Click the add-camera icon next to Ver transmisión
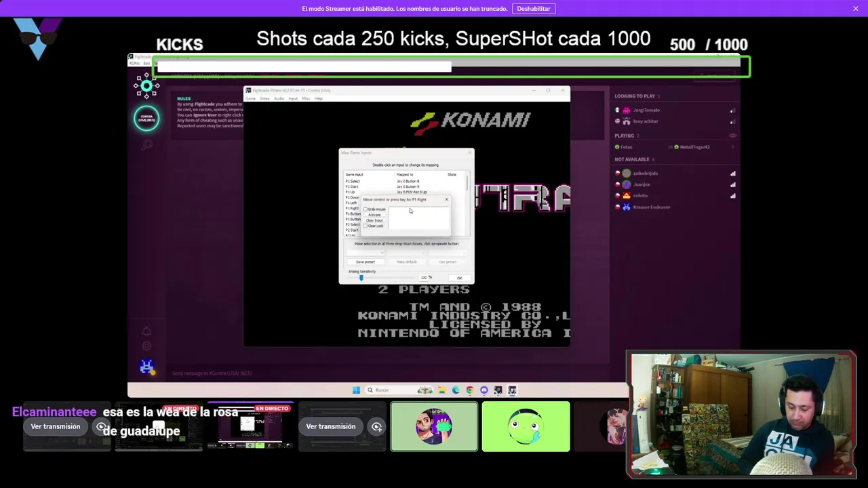 point(377,426)
